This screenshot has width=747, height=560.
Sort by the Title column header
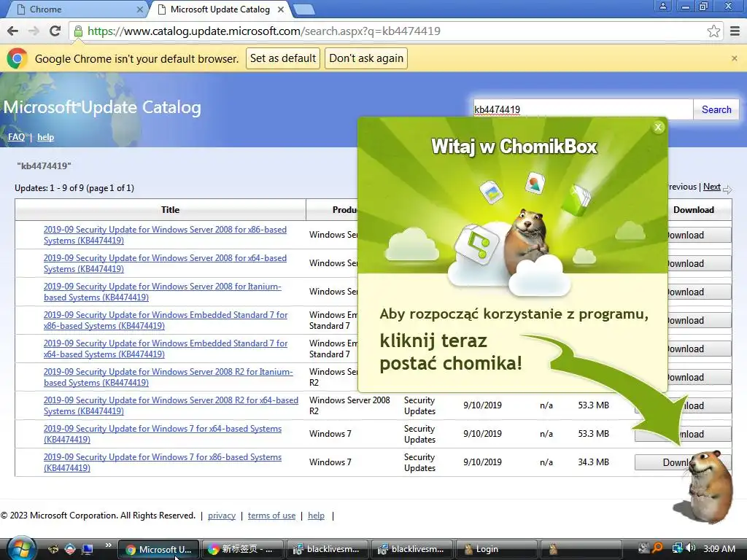[170, 209]
